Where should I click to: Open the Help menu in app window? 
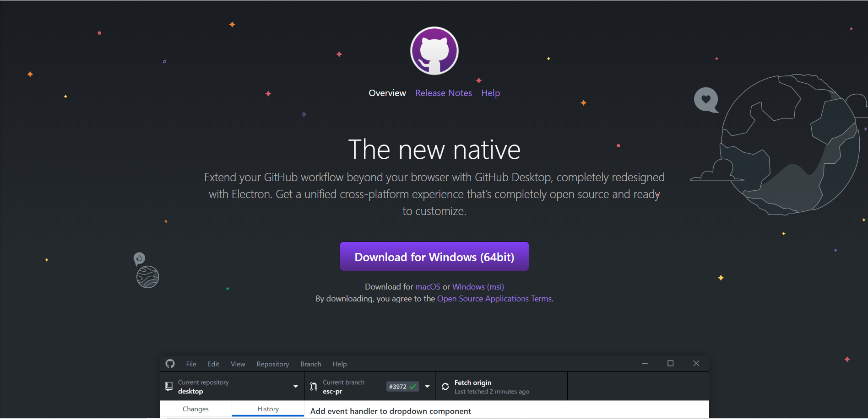[x=340, y=364]
